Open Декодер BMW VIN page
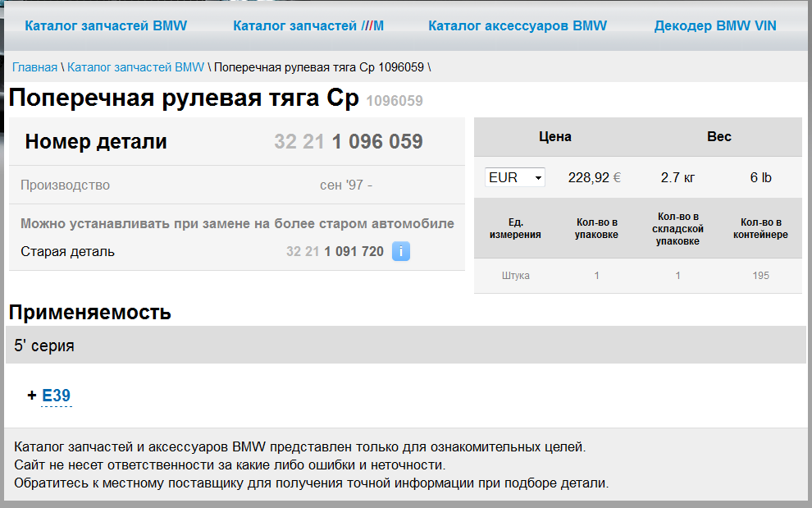The height and width of the screenshot is (508, 812). (715, 26)
